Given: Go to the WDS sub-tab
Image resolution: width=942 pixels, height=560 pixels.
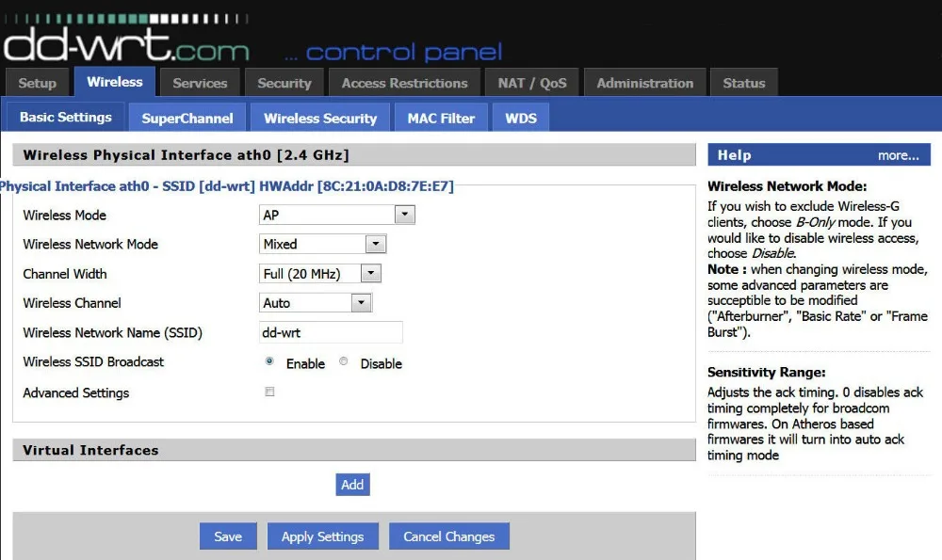Looking at the screenshot, I should tap(521, 118).
